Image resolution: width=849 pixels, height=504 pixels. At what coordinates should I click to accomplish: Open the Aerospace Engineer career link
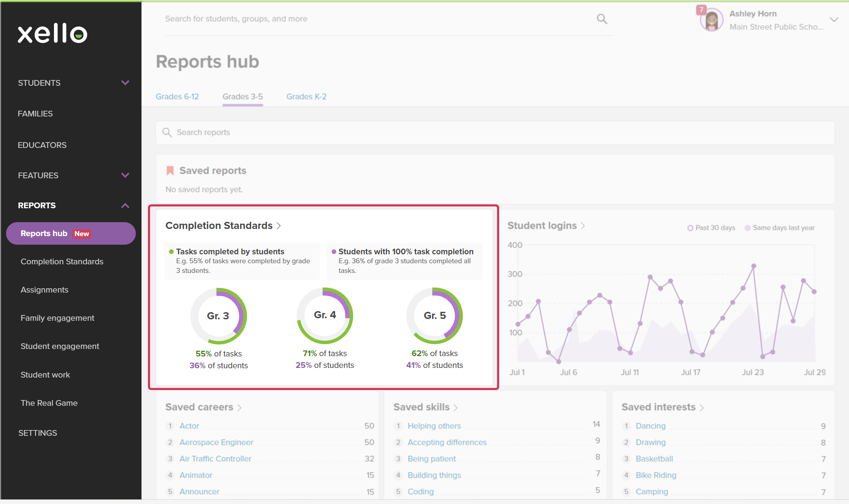pos(217,443)
